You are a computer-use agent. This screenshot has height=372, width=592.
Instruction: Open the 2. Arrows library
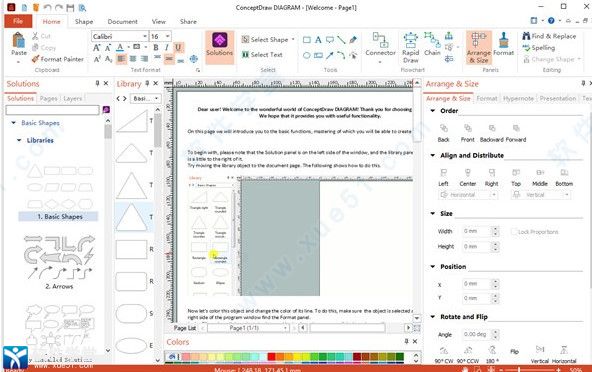click(x=59, y=262)
